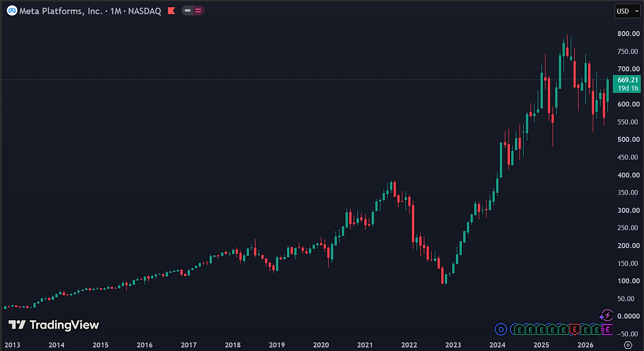This screenshot has width=644, height=351.
Task: Click the 2018 time axis label
Action: [233, 345]
